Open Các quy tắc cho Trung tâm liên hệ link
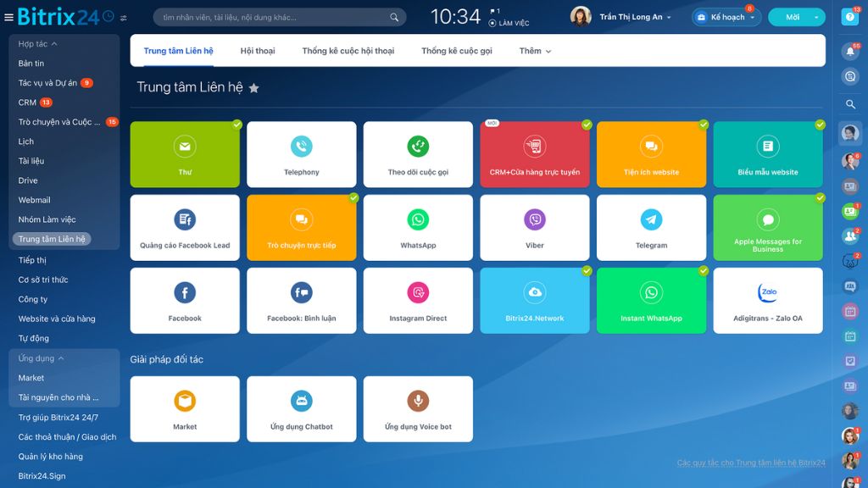This screenshot has height=488, width=868. click(x=751, y=463)
